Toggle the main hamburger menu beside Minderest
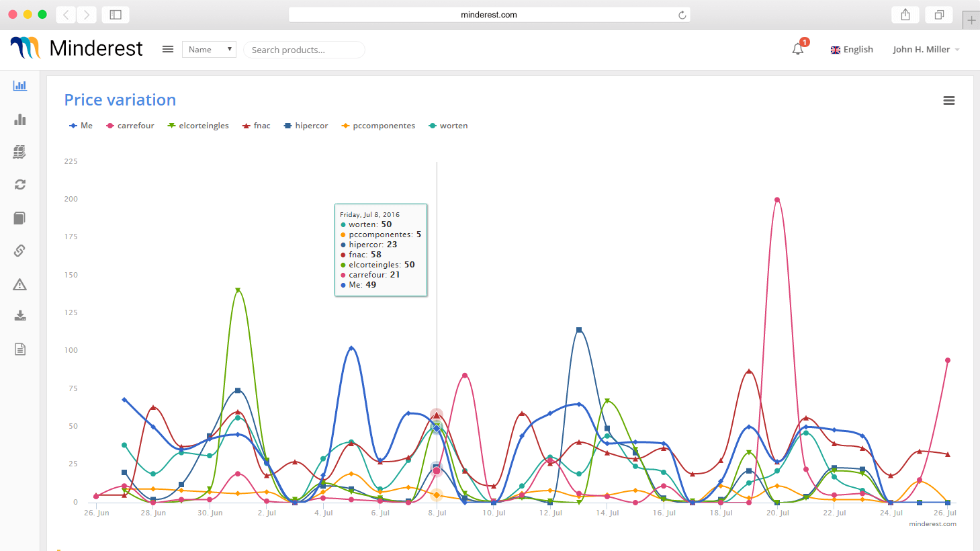Screen dimensions: 980x551 click(x=168, y=49)
